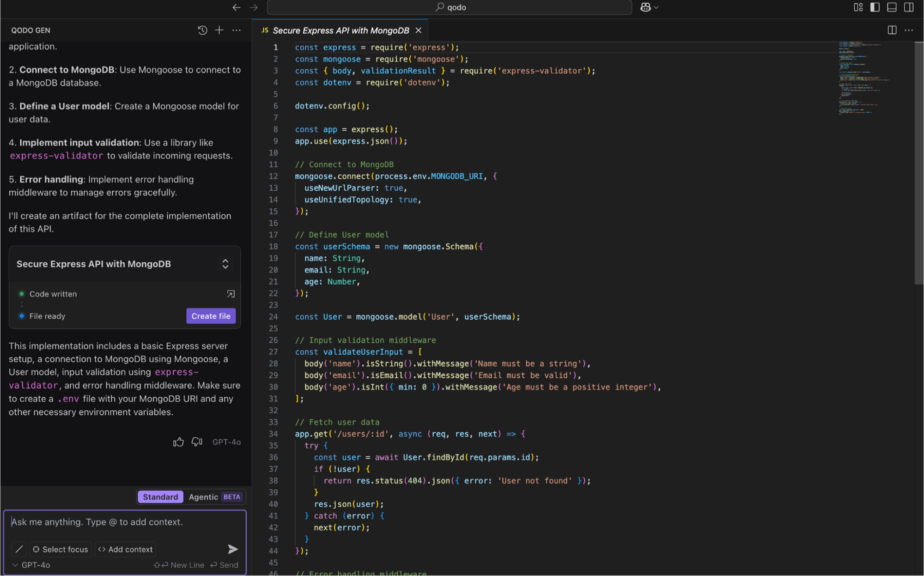Go back in navigation history
Screen dimensions: 924x576
pos(237,7)
